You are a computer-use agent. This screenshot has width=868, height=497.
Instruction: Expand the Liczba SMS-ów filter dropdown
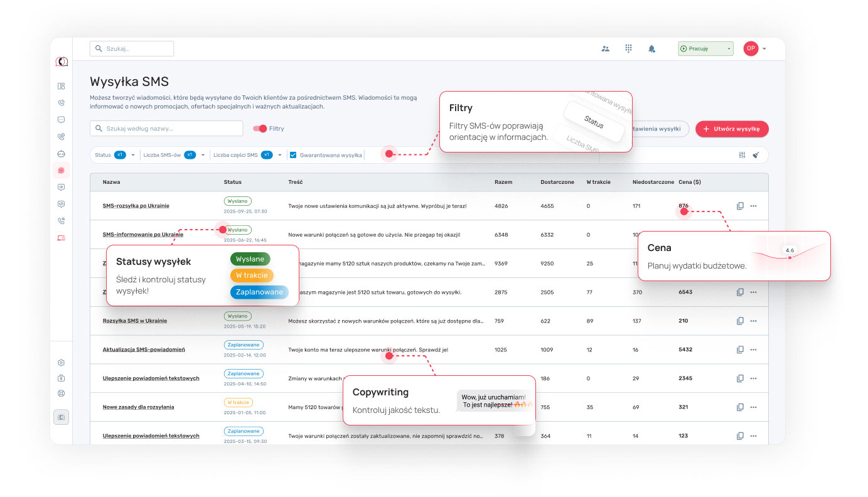click(x=203, y=155)
